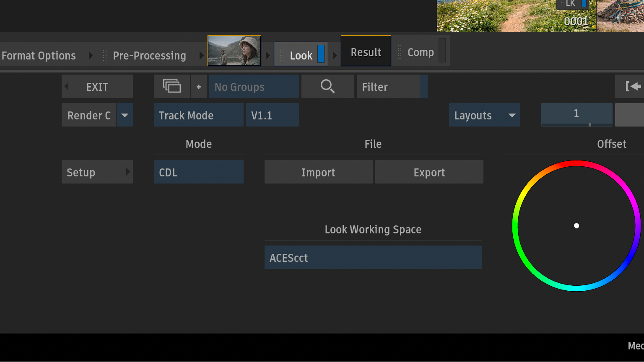Screen dimensions: 644x362
Task: Switch to the Result tab
Action: tap(366, 52)
